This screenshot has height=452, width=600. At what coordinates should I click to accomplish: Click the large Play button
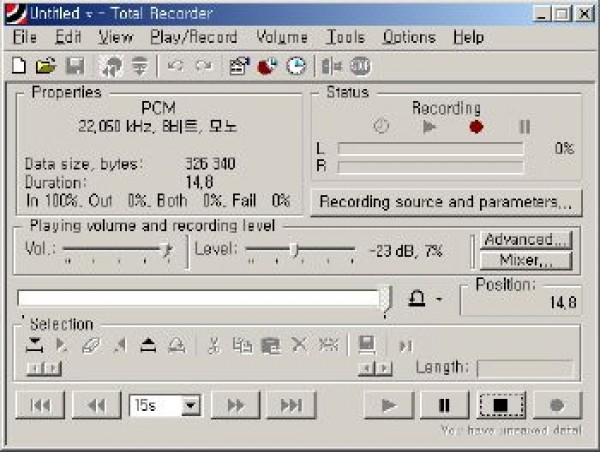(x=389, y=405)
